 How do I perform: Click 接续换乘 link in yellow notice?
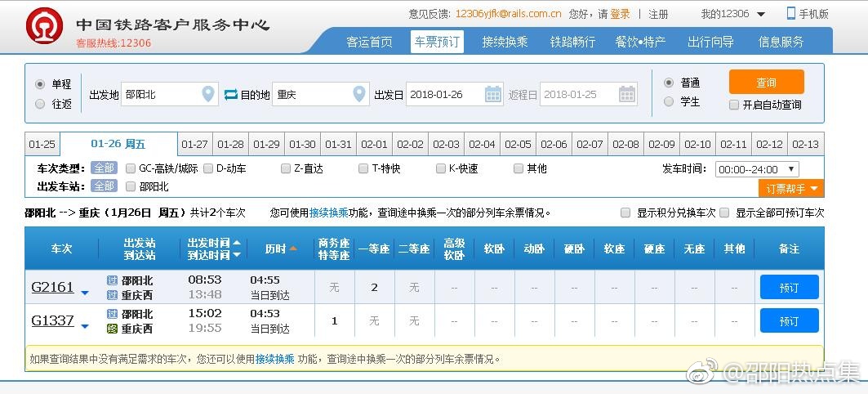[274, 359]
